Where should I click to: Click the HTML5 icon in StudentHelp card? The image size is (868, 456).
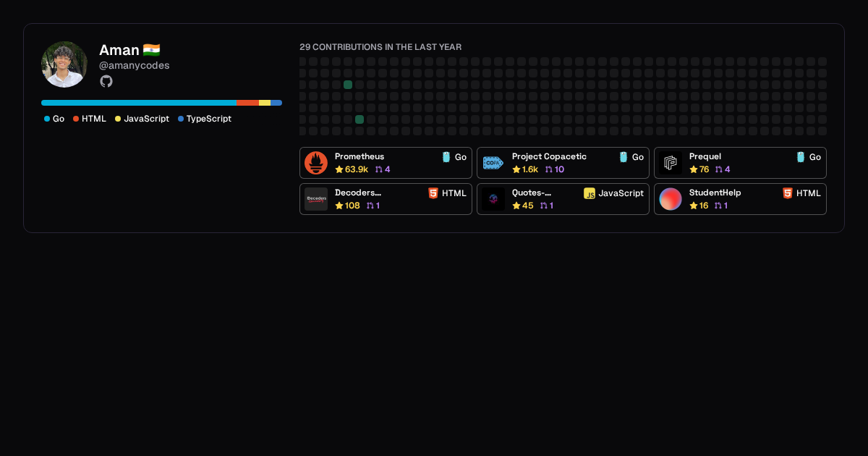pyautogui.click(x=788, y=193)
